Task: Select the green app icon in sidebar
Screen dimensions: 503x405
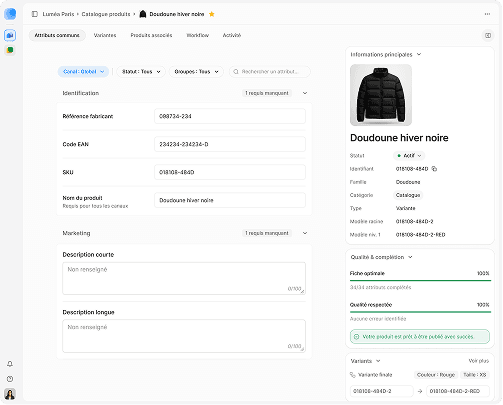Action: coord(10,50)
